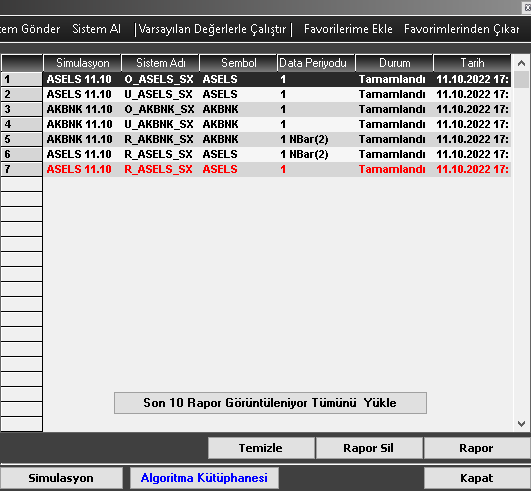Viewport: 531px width, 491px height.
Task: Select the red R_ASELS_SX row 7
Action: point(277,169)
